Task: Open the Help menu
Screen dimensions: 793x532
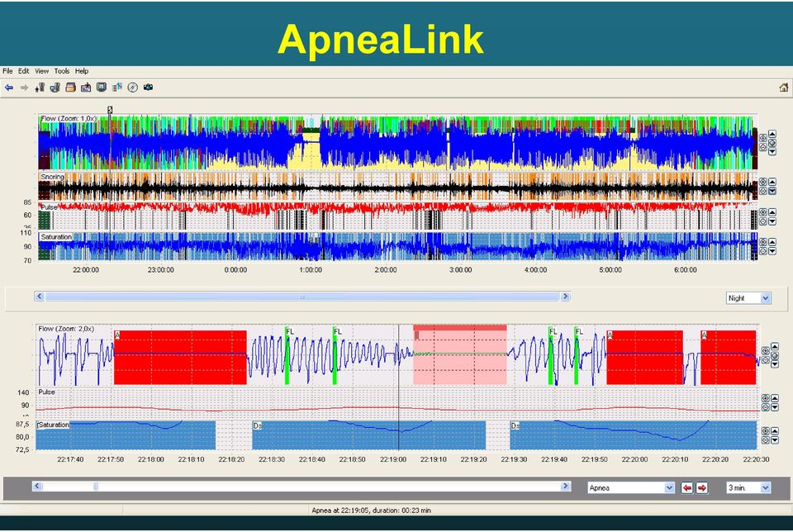Action: point(82,71)
